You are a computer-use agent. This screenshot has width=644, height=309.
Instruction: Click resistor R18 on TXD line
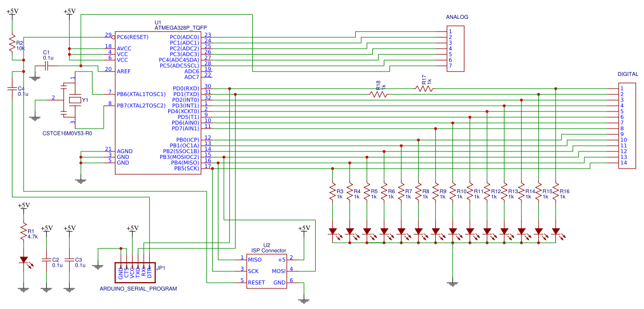coord(377,94)
